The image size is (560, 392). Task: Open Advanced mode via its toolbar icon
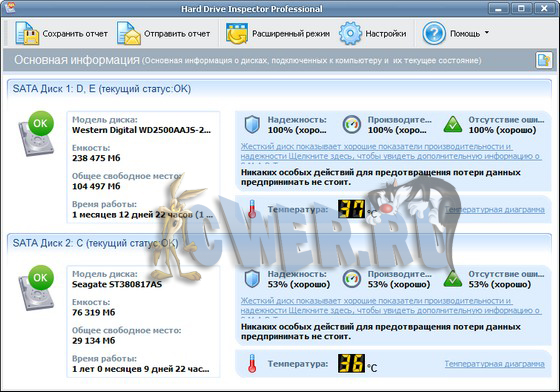point(236,34)
